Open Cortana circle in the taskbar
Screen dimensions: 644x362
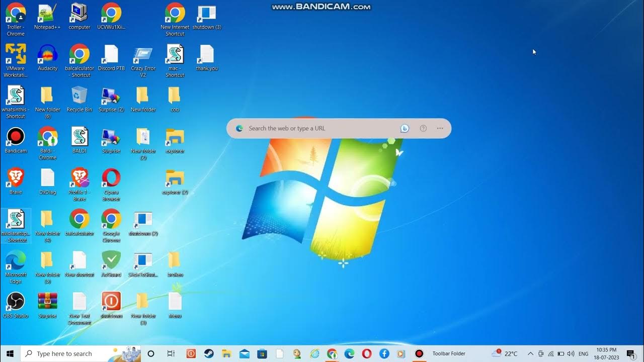point(150,353)
